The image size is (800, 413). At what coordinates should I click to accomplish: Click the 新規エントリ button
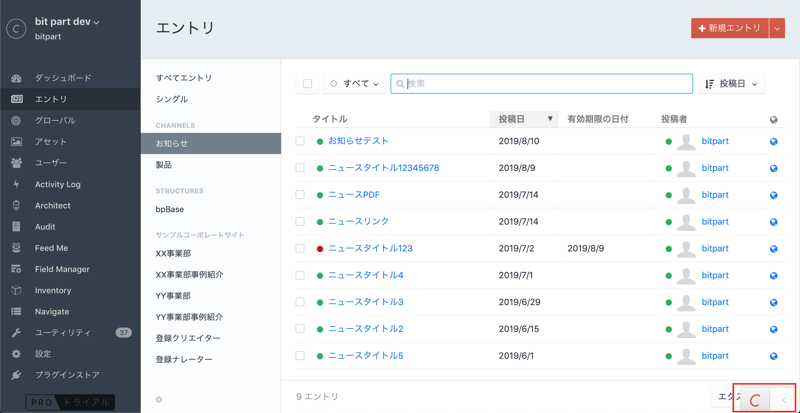pos(729,29)
